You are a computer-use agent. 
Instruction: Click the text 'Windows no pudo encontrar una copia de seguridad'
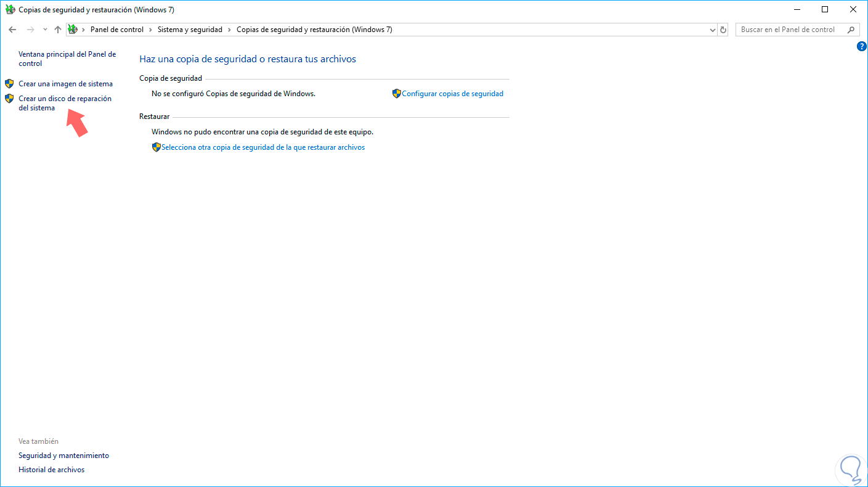262,132
